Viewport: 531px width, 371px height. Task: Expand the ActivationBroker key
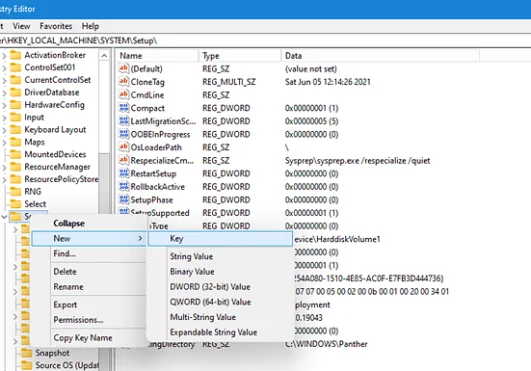4,56
